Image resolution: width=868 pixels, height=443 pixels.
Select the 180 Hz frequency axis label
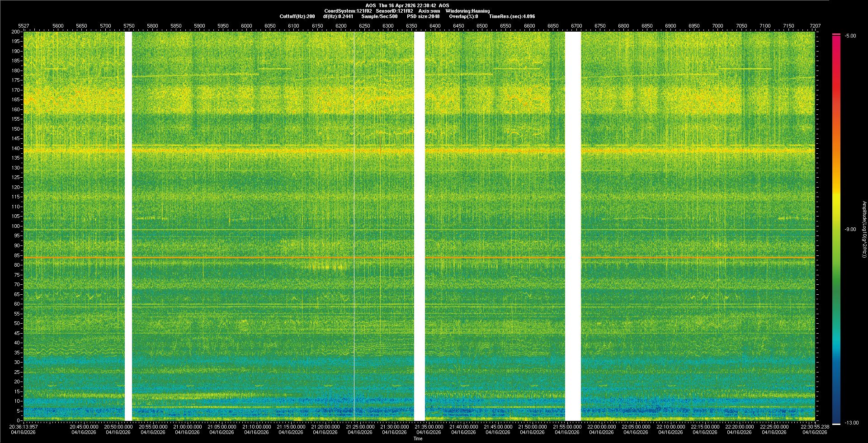pos(16,71)
